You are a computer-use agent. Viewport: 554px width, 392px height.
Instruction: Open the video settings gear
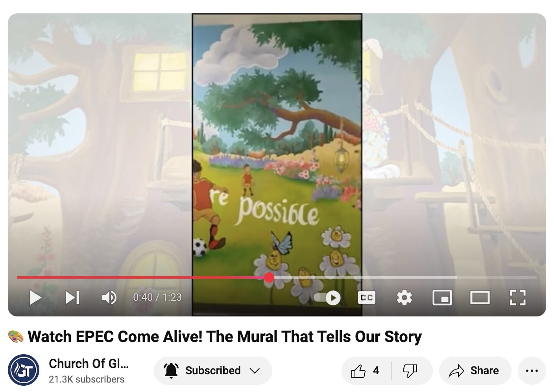pos(404,298)
